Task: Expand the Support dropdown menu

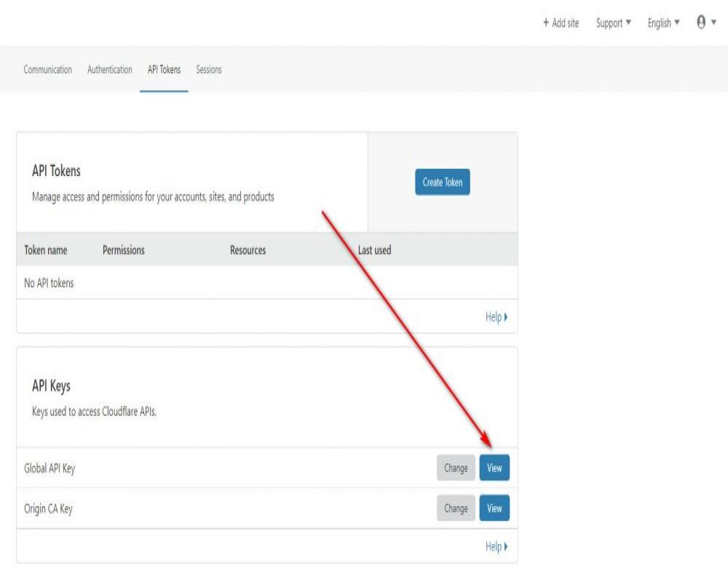Action: 613,23
